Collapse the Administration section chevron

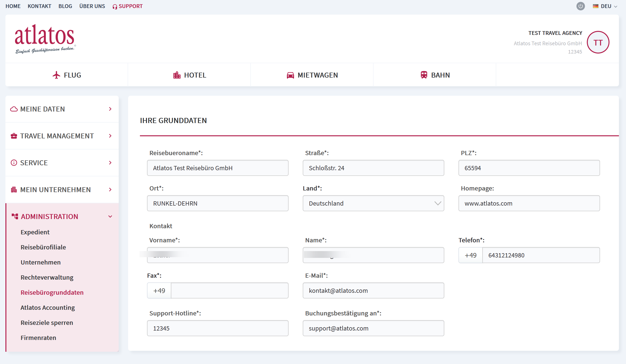click(x=110, y=217)
